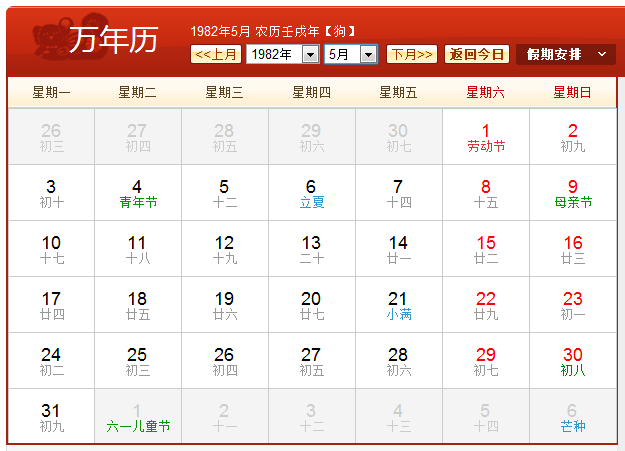Select April 29 初六 greyed cell
The image size is (625, 451).
(x=312, y=136)
